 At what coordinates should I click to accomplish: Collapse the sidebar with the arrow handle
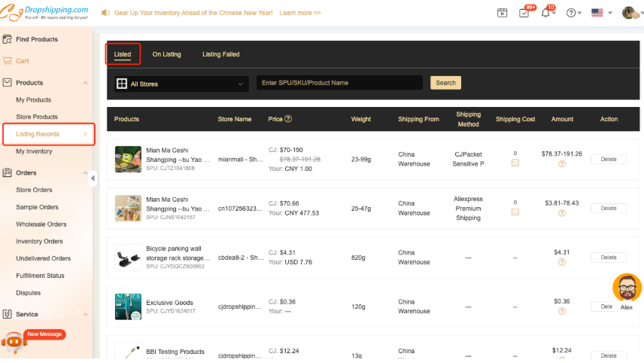click(x=93, y=178)
